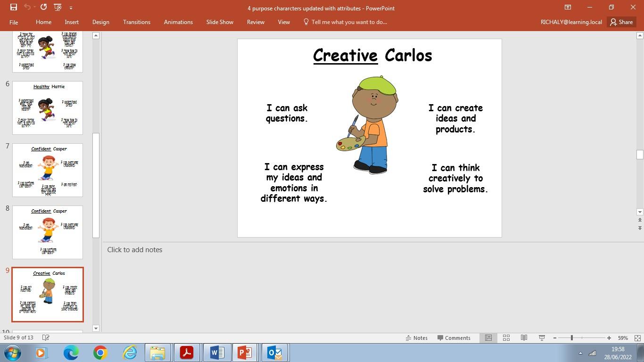
Task: Open the Animations tab
Action: 178,22
